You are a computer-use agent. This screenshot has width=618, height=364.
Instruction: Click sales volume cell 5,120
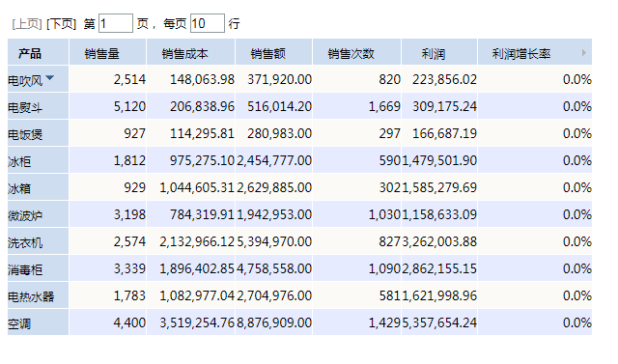107,106
